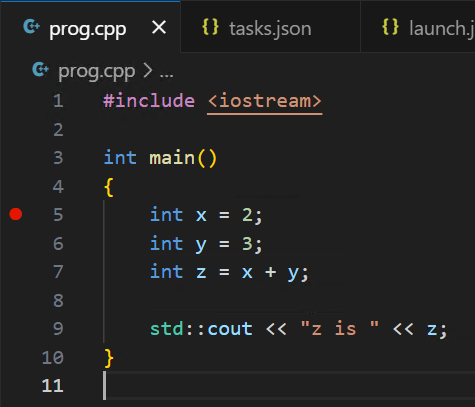Image resolution: width=475 pixels, height=407 pixels.
Task: Click line number 6 in the gutter
Action: point(58,243)
